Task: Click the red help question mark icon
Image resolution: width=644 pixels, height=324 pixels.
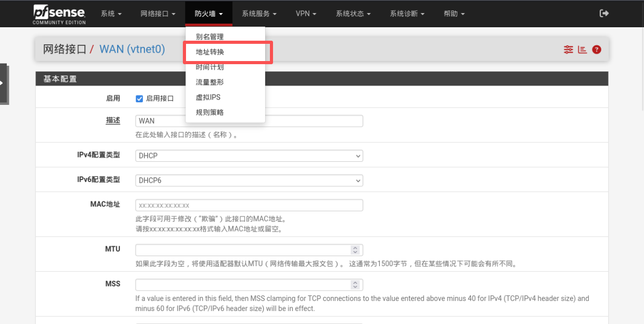Action: point(597,50)
